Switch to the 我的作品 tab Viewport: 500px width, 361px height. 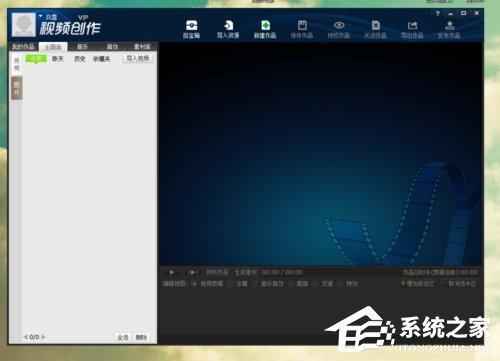(x=23, y=47)
